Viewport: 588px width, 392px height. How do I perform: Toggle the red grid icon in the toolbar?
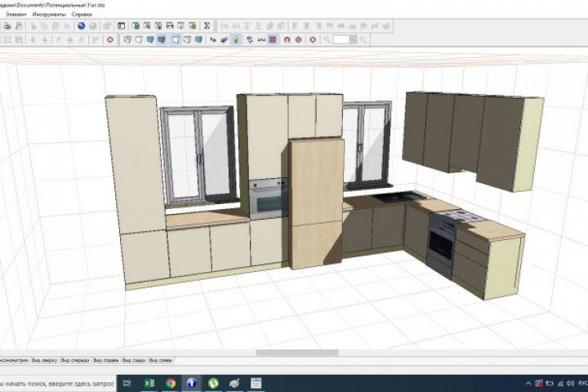pos(273,39)
